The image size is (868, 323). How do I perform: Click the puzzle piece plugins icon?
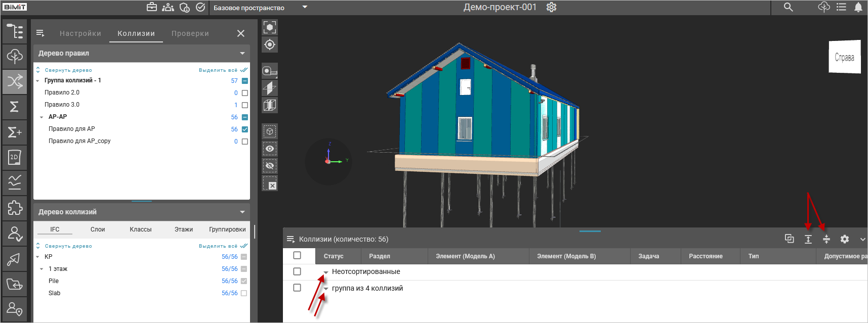[15, 208]
